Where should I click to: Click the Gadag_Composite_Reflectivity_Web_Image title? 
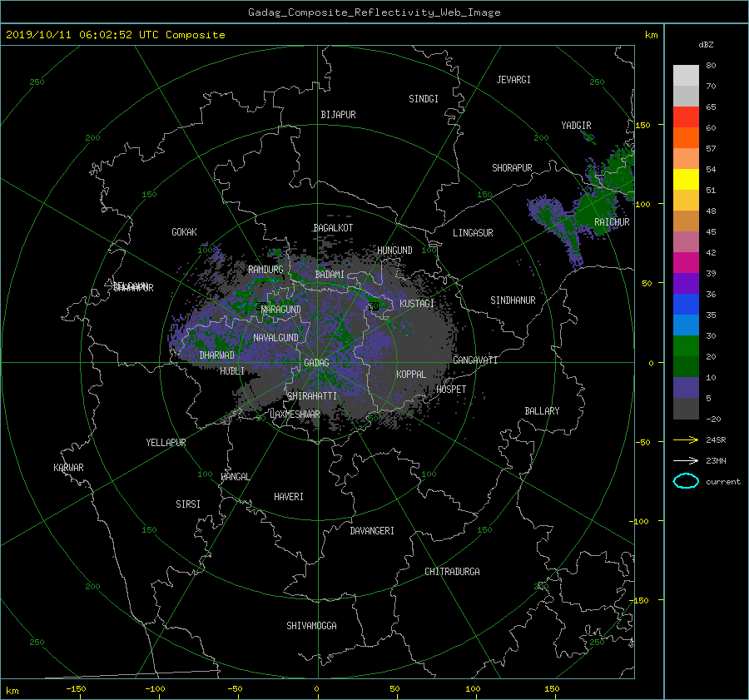pos(374,12)
